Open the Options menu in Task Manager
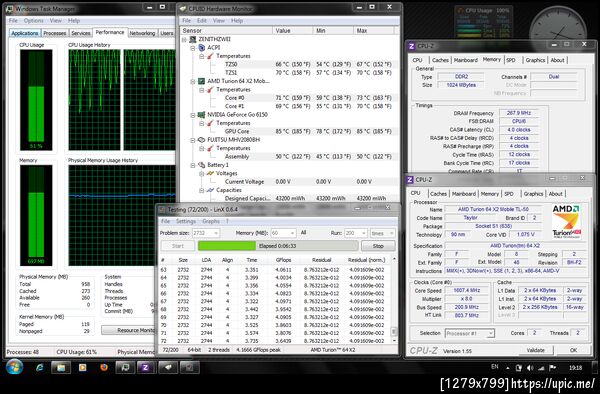The height and width of the screenshot is (394, 600). (33, 21)
